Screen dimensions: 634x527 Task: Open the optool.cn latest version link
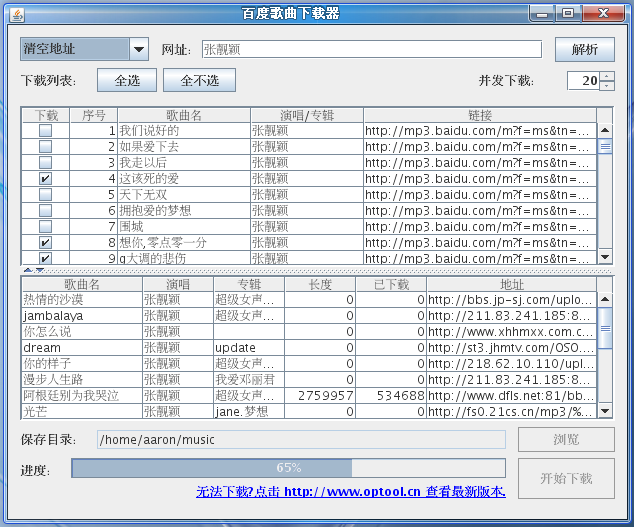click(x=351, y=491)
